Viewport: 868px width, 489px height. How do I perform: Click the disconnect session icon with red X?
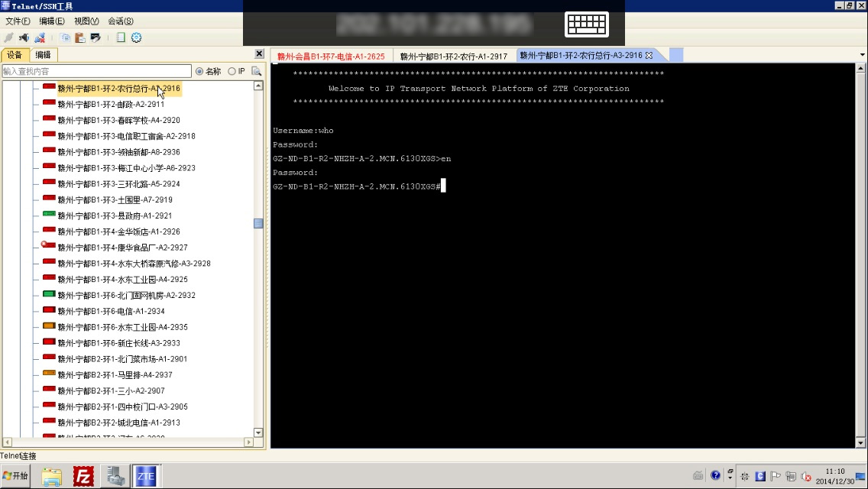(x=40, y=37)
